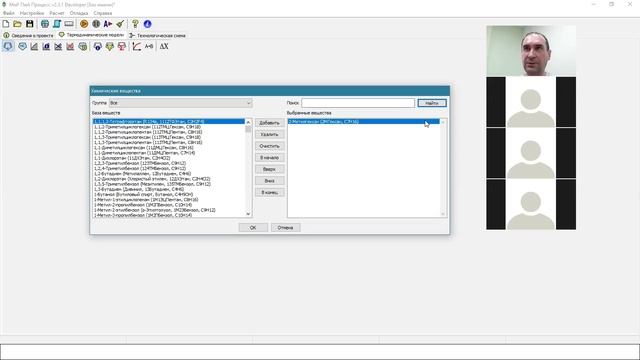This screenshot has width=640, height=360.
Task: Click the ΔX toolbar icon
Action: pyautogui.click(x=164, y=47)
